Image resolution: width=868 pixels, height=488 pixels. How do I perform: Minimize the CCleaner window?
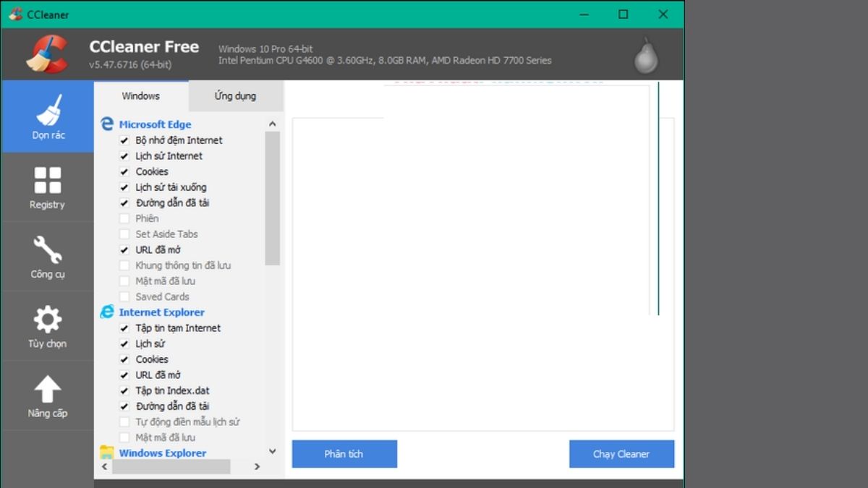[584, 14]
